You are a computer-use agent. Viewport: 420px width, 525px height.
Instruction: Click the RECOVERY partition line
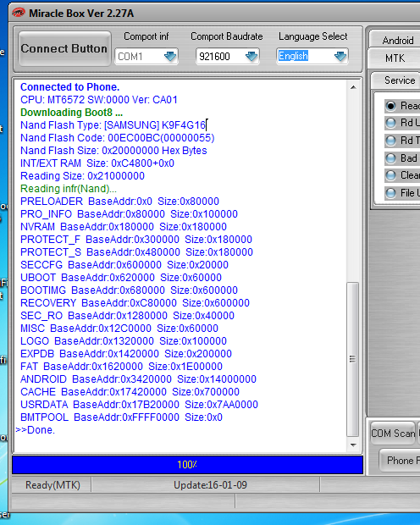click(x=135, y=303)
